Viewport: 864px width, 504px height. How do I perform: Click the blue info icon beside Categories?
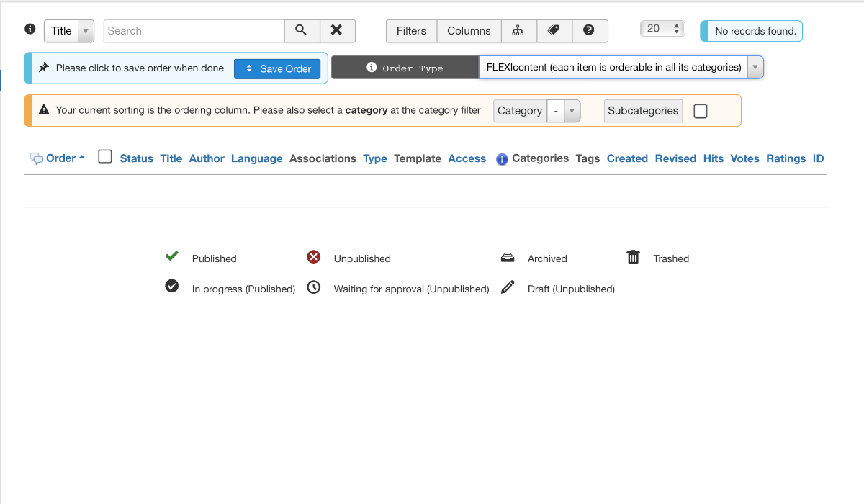pos(502,159)
